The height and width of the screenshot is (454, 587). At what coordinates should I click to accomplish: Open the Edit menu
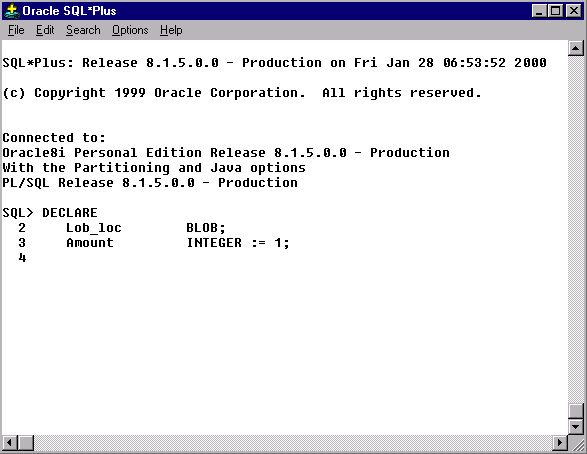tap(45, 30)
